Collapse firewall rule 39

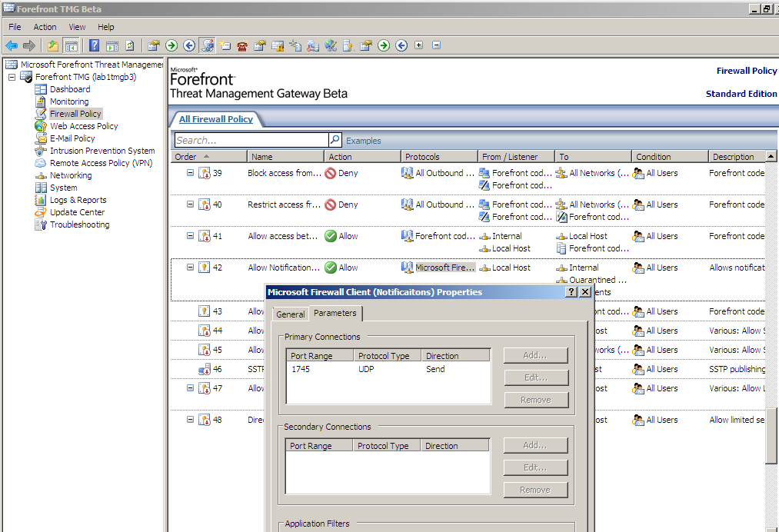pyautogui.click(x=190, y=173)
